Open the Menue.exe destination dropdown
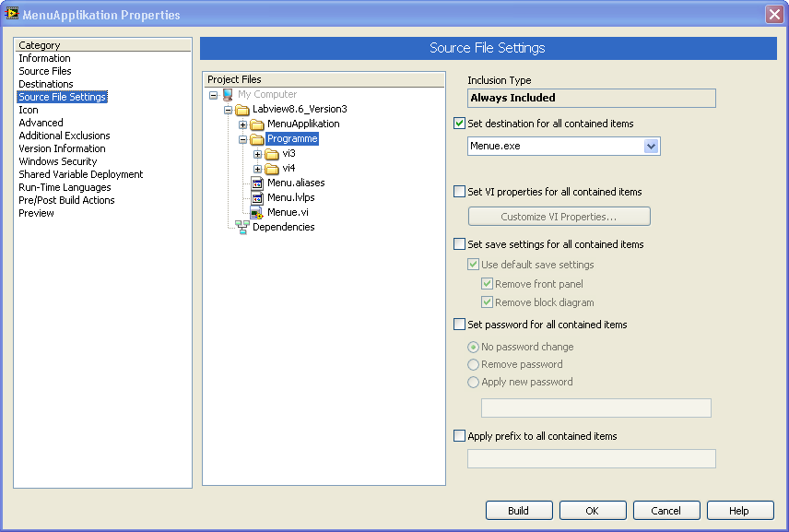This screenshot has width=789, height=532. click(652, 147)
